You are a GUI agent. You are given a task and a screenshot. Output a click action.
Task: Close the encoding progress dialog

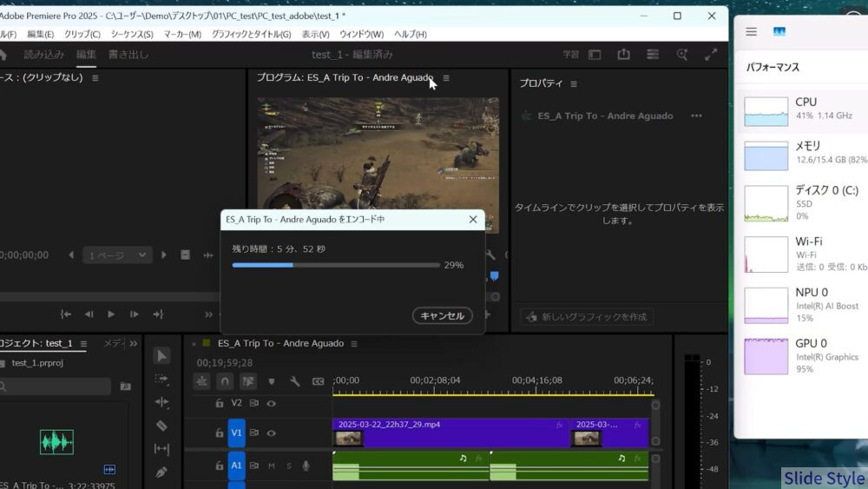tap(473, 220)
